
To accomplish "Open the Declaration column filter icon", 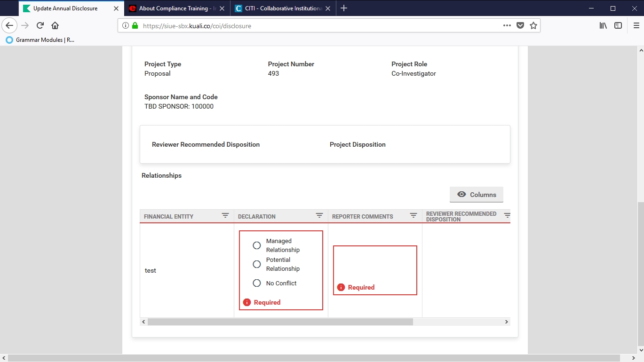I will tap(319, 215).
